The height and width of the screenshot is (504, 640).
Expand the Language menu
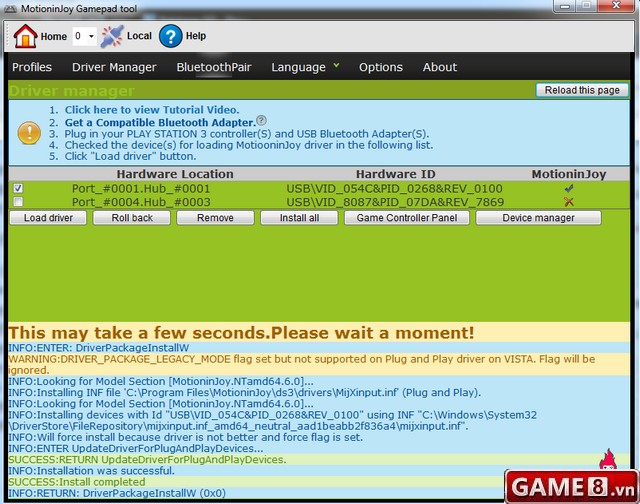click(305, 67)
